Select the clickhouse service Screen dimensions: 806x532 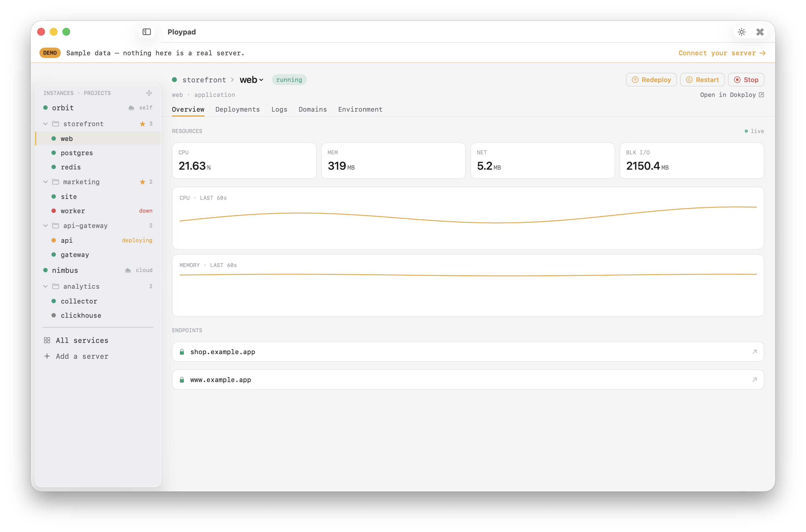pyautogui.click(x=98, y=315)
